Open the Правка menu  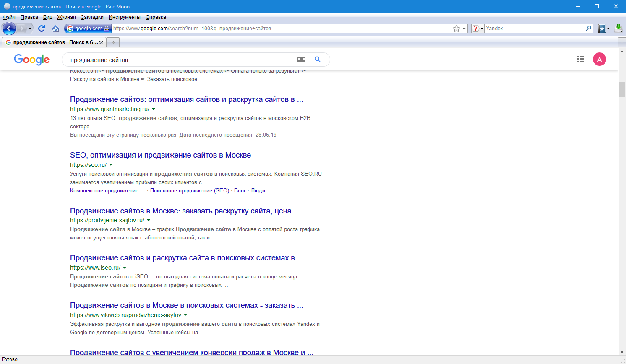pyautogui.click(x=29, y=17)
